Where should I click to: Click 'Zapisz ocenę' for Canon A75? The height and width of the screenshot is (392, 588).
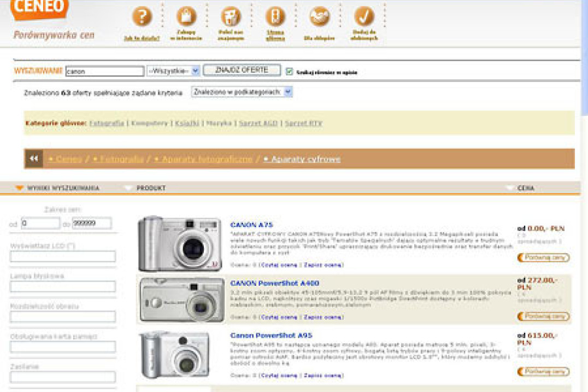(322, 265)
